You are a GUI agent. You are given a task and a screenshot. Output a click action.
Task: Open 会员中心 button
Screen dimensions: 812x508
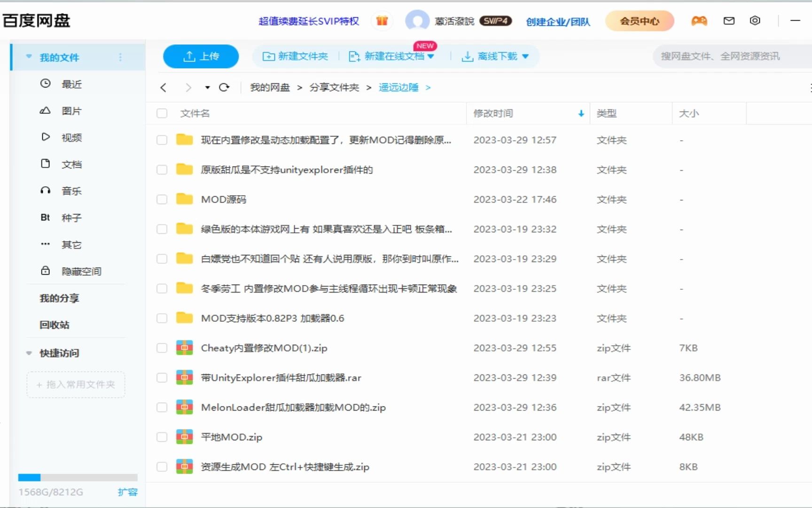[640, 21]
